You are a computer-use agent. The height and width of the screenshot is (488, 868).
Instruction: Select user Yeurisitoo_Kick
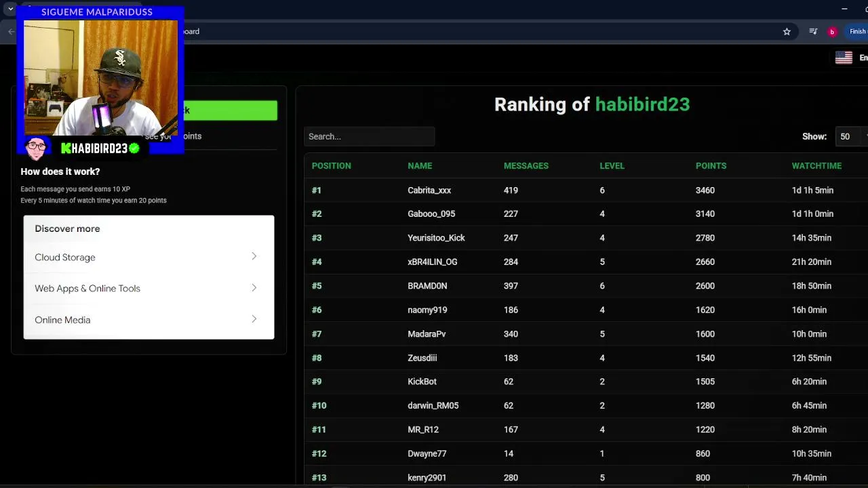(436, 238)
